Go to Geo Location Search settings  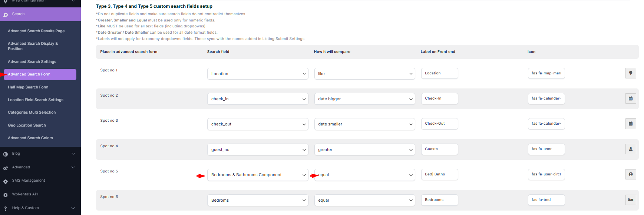[27, 125]
